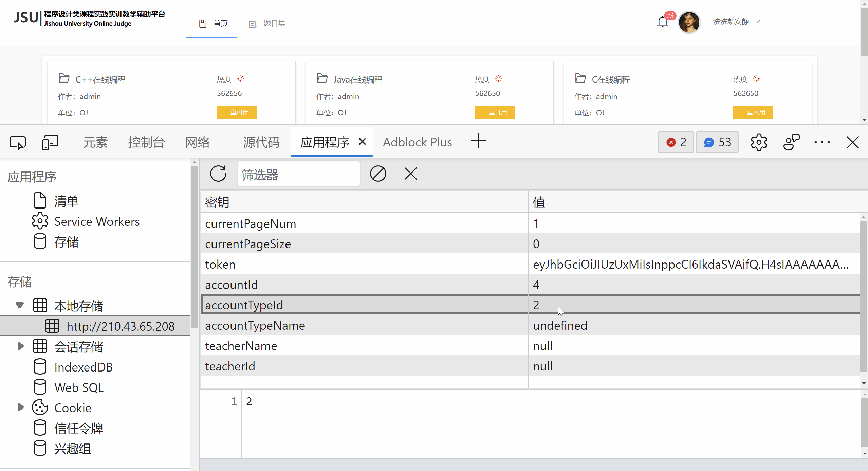
Task: Open the customize DevTools ... menu
Action: coord(822,142)
